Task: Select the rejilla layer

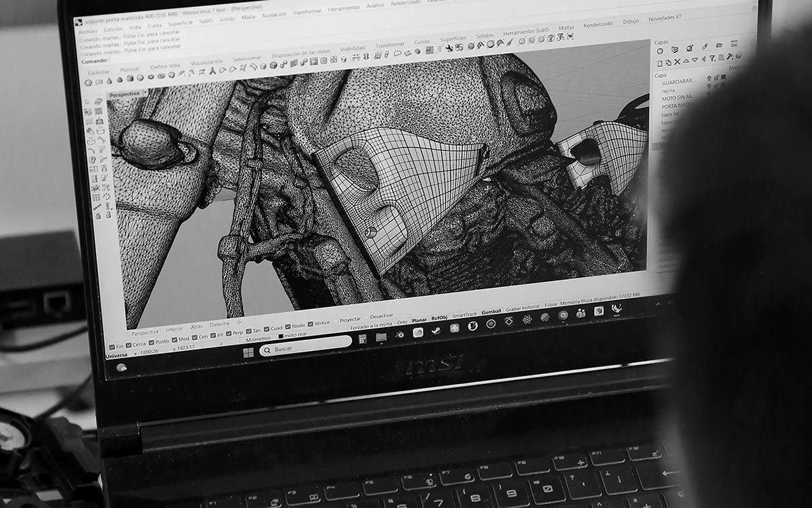Action: point(668,91)
